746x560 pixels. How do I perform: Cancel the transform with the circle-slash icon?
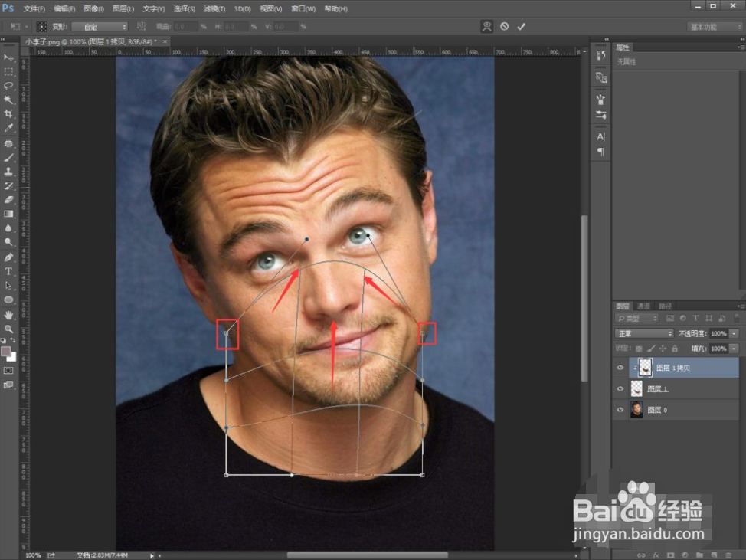(x=504, y=27)
